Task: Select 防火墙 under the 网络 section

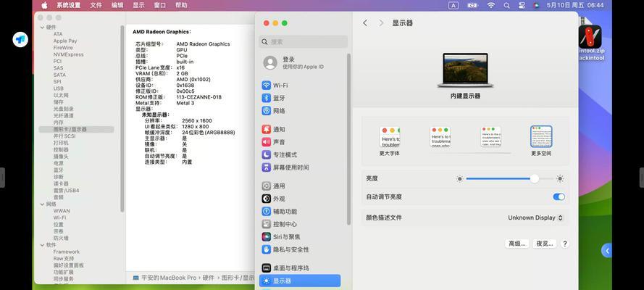Action: (61, 239)
